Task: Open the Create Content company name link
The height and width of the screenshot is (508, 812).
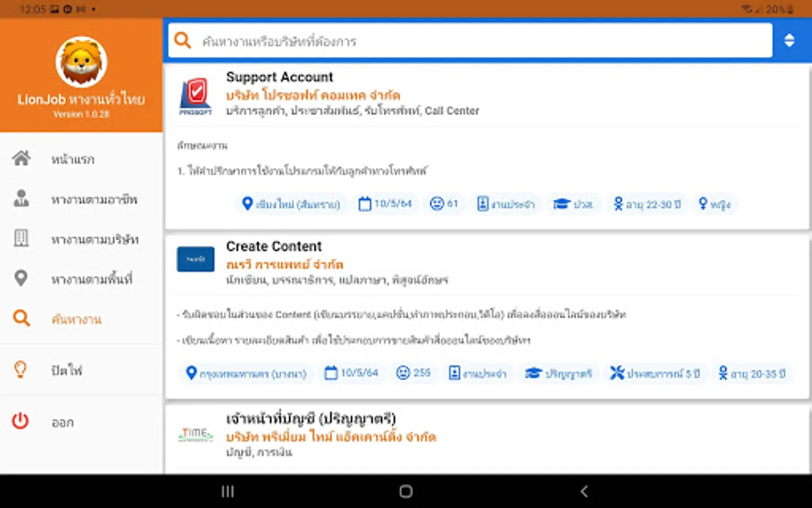Action: click(285, 264)
